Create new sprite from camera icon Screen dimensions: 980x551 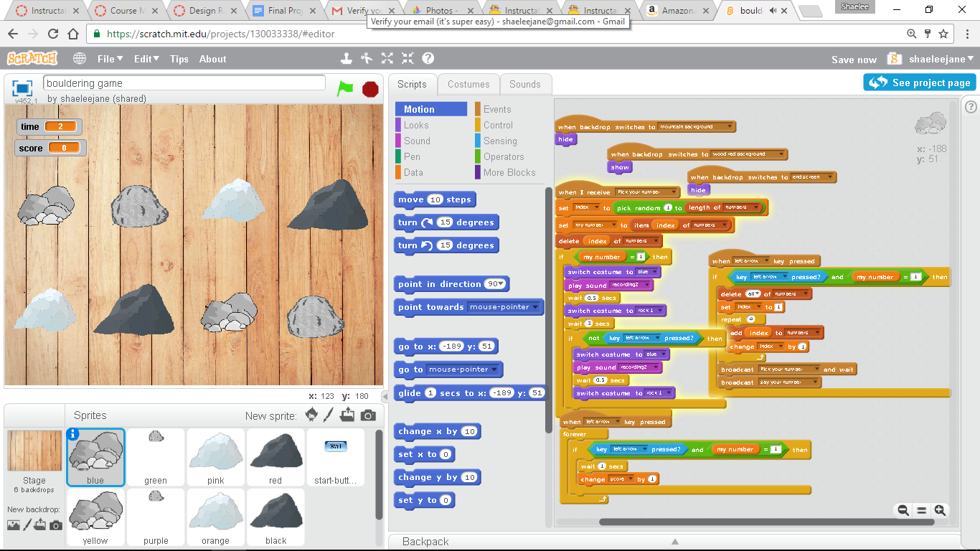pos(368,415)
